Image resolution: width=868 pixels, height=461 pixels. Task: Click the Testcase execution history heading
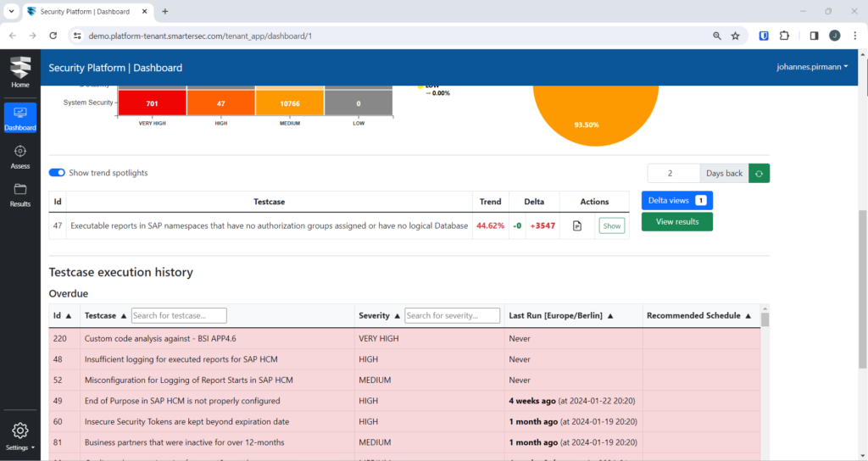[x=120, y=272]
